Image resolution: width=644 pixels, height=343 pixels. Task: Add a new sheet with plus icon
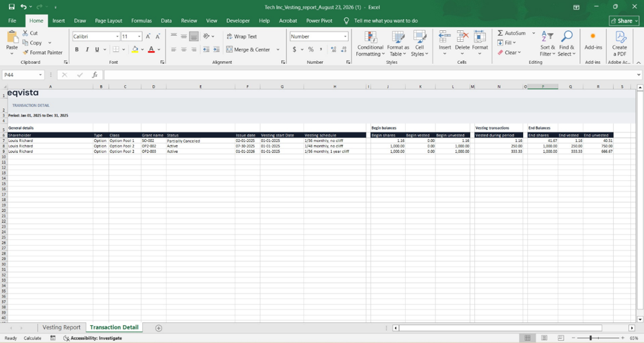[x=159, y=328]
